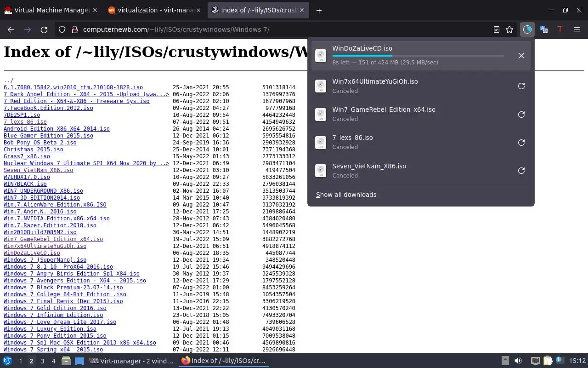Click WinDoZaLiveCD.iso in the directory listing
The height and width of the screenshot is (368, 588).
pyautogui.click(x=32, y=253)
